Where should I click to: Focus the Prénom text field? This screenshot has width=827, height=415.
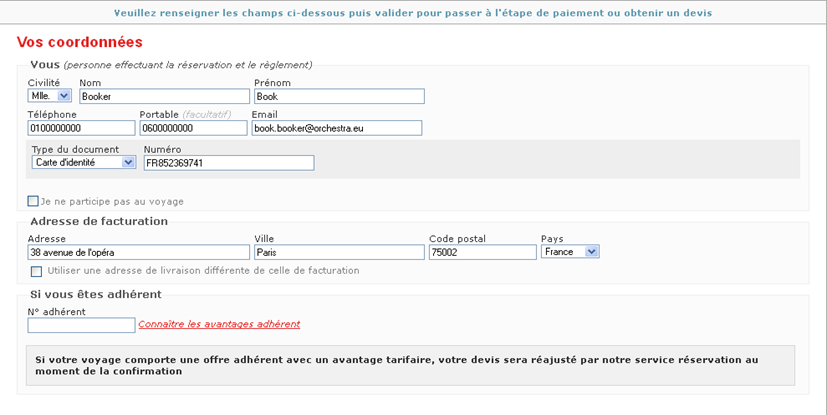point(339,97)
